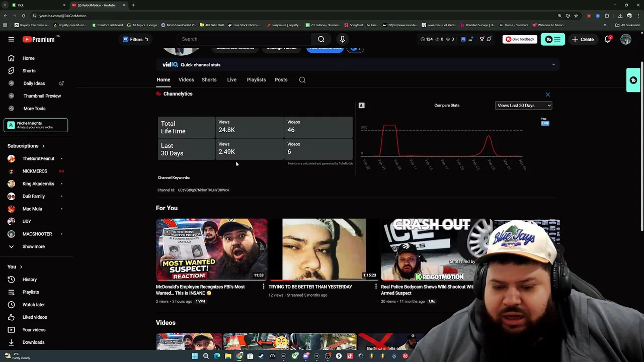Open the YouTube hamburger guide menu

(x=11, y=39)
